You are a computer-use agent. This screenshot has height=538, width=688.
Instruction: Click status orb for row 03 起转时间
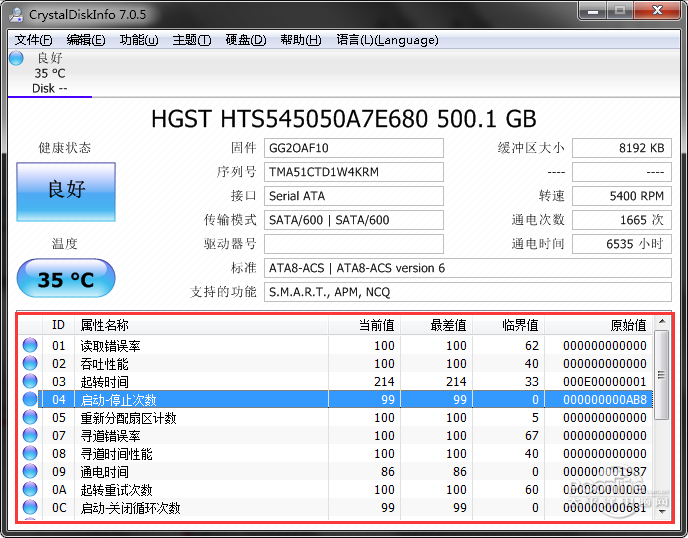[30, 381]
